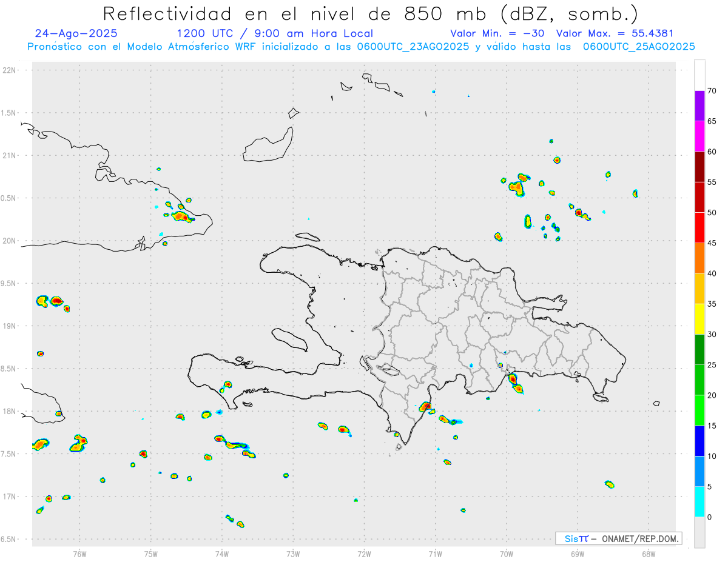The image size is (728, 562).
Task: Select the 'Valor Min. = -30' text
Action: pyautogui.click(x=497, y=33)
